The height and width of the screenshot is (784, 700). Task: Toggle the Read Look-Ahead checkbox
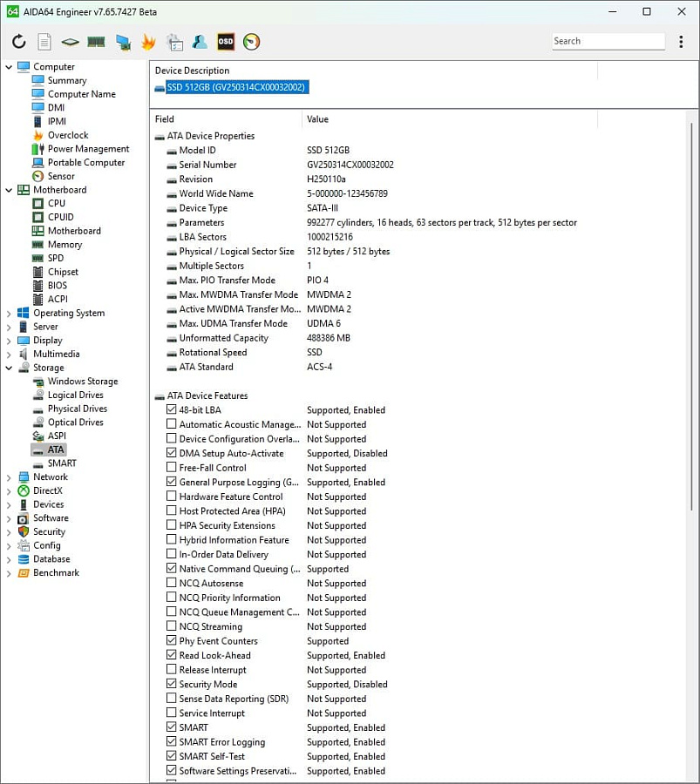click(x=171, y=655)
